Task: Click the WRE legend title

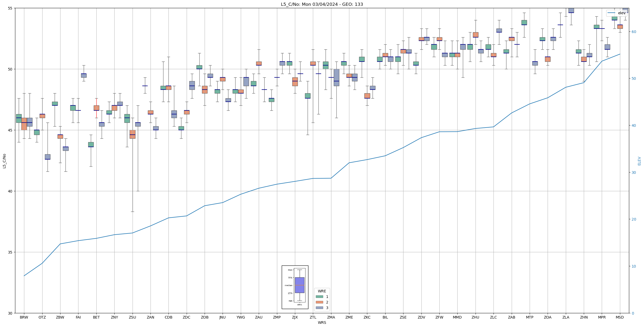Action: [322, 291]
